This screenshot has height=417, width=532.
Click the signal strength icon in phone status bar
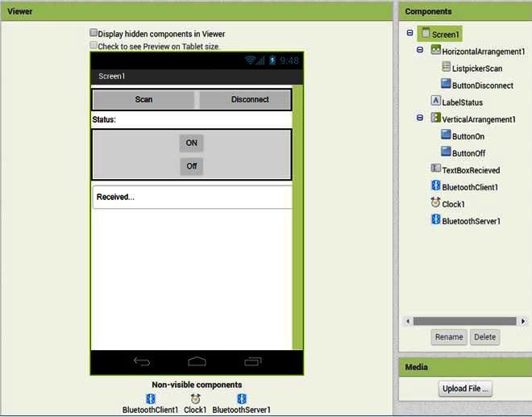click(x=260, y=60)
